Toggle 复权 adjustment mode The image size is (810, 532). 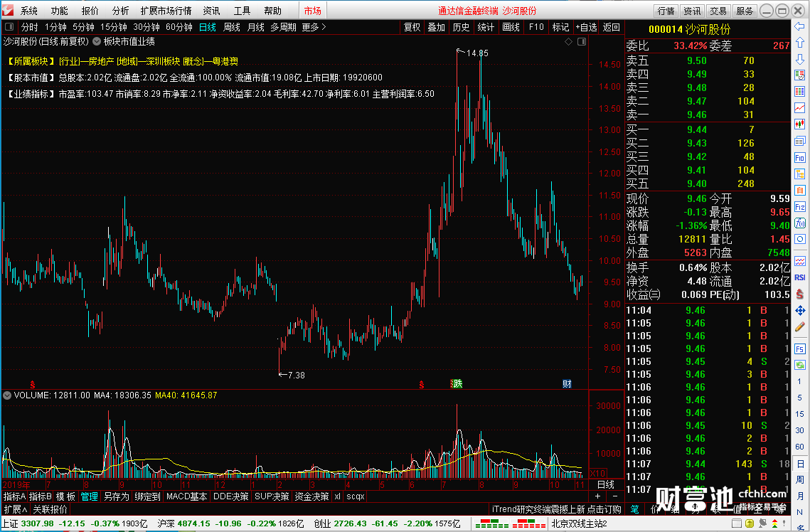click(x=412, y=27)
